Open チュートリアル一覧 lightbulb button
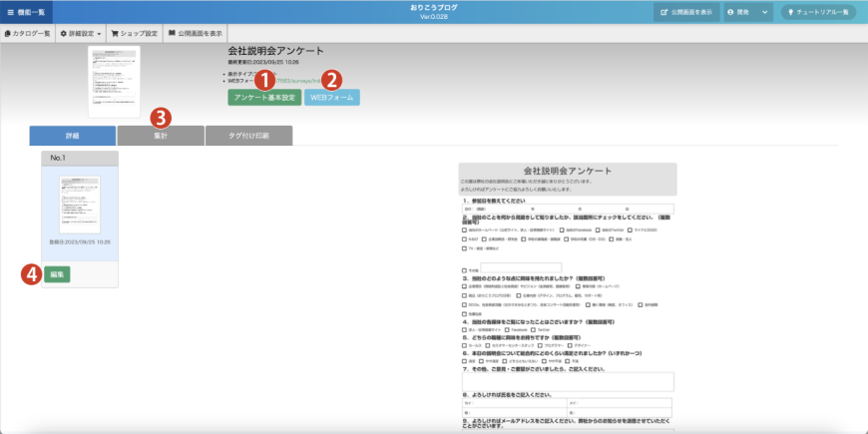 [791, 12]
